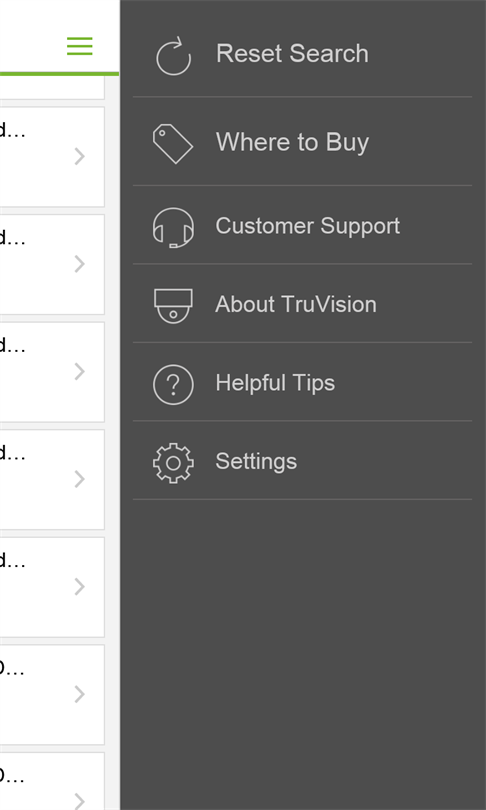Open the fourth list item arrow
486x810 pixels.
[x=80, y=479]
